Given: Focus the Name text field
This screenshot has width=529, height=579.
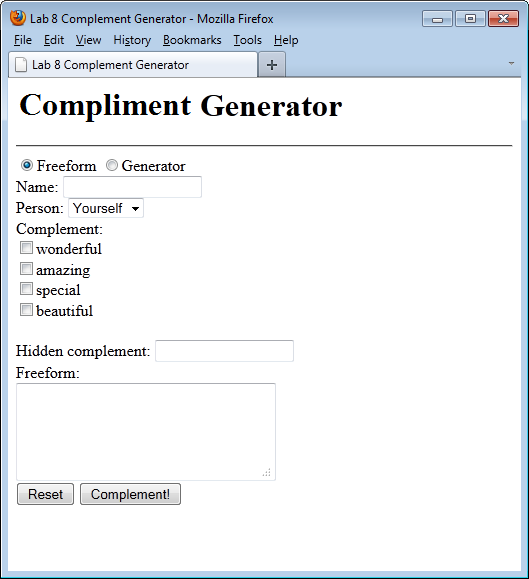Looking at the screenshot, I should click(x=133, y=187).
